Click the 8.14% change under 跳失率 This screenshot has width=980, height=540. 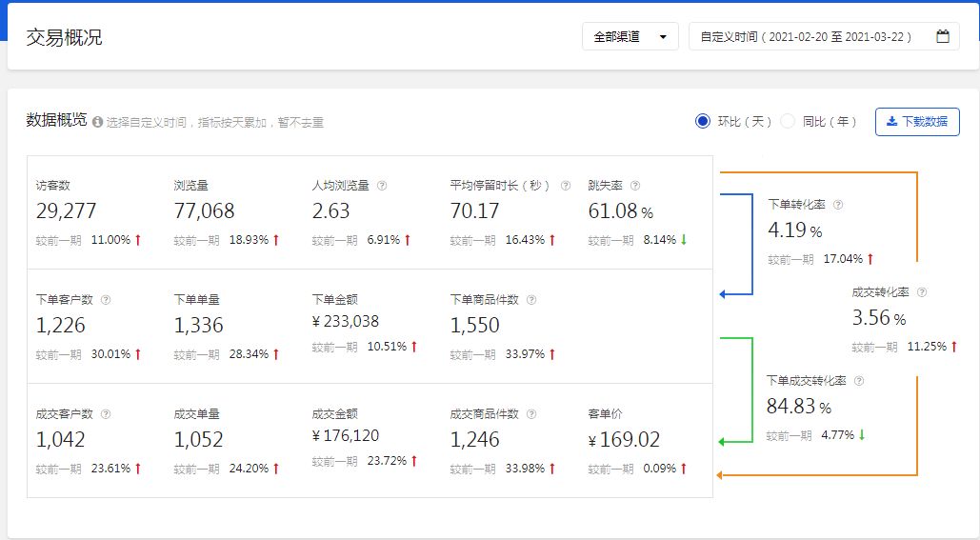click(x=665, y=240)
